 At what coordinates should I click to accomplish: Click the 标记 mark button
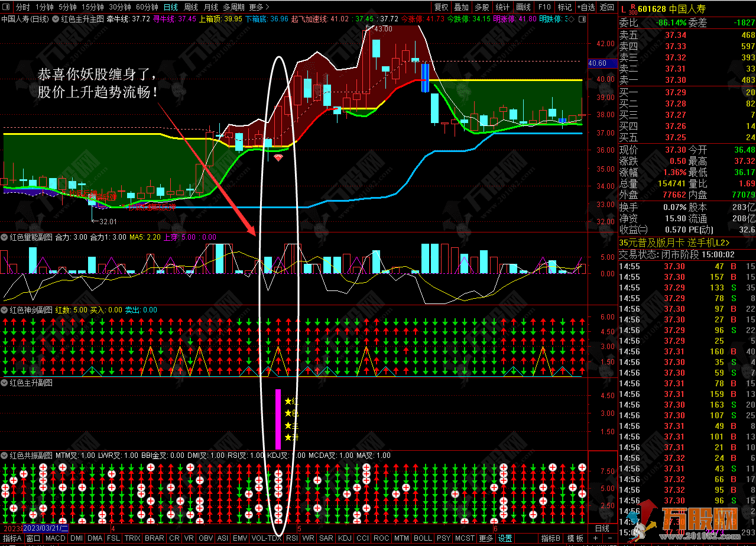pos(564,7)
